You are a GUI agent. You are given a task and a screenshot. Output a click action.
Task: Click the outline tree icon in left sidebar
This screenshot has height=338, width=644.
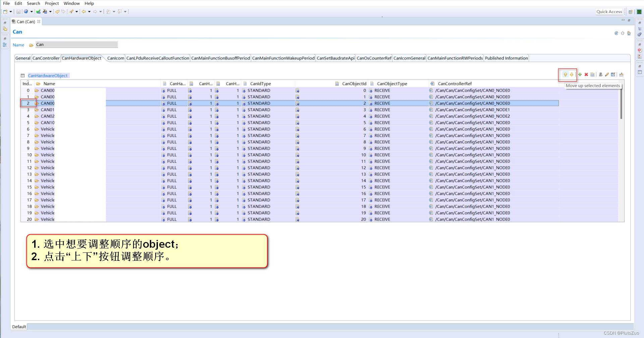tap(5, 45)
